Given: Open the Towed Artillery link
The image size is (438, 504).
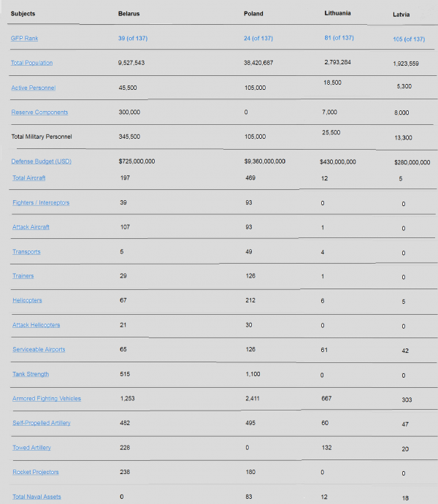Looking at the screenshot, I should (x=31, y=448).
